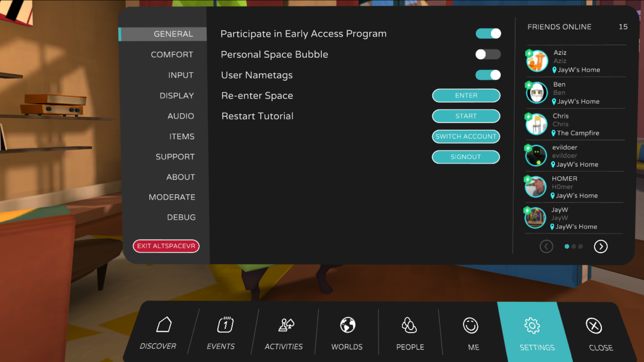Image resolution: width=644 pixels, height=362 pixels.
Task: Turn off User Nametags toggle
Action: [488, 75]
